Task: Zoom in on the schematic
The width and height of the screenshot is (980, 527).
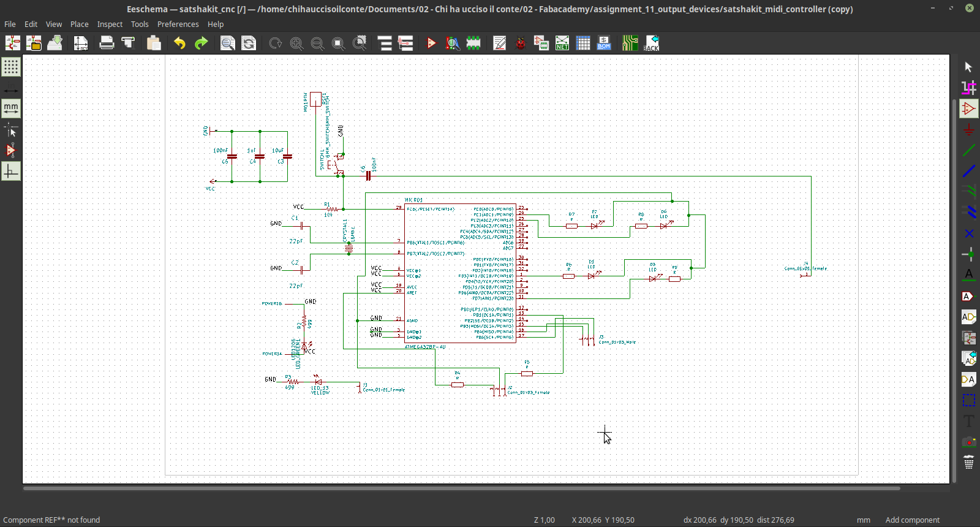Action: tap(296, 43)
